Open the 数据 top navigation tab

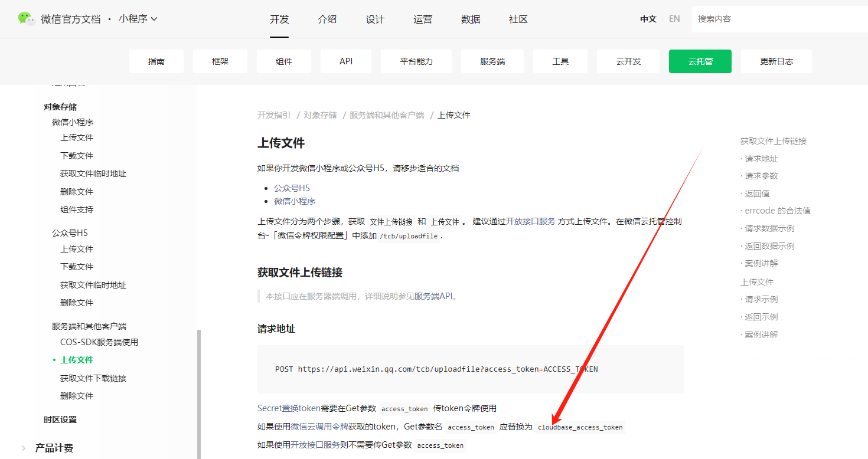click(x=471, y=19)
